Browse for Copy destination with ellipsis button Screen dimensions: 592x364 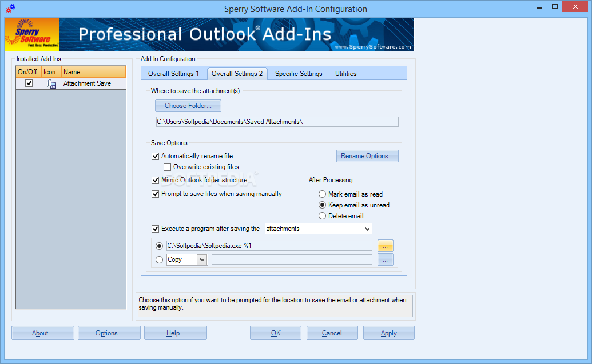385,259
